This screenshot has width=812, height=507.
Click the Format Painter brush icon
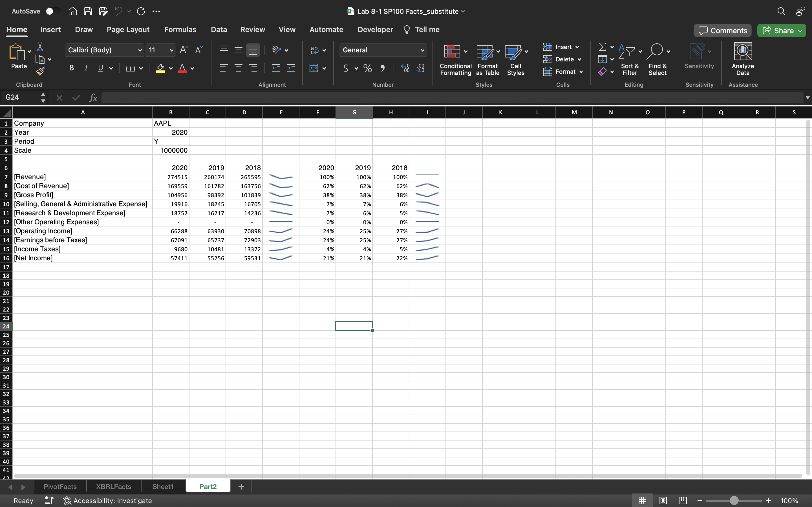[40, 71]
